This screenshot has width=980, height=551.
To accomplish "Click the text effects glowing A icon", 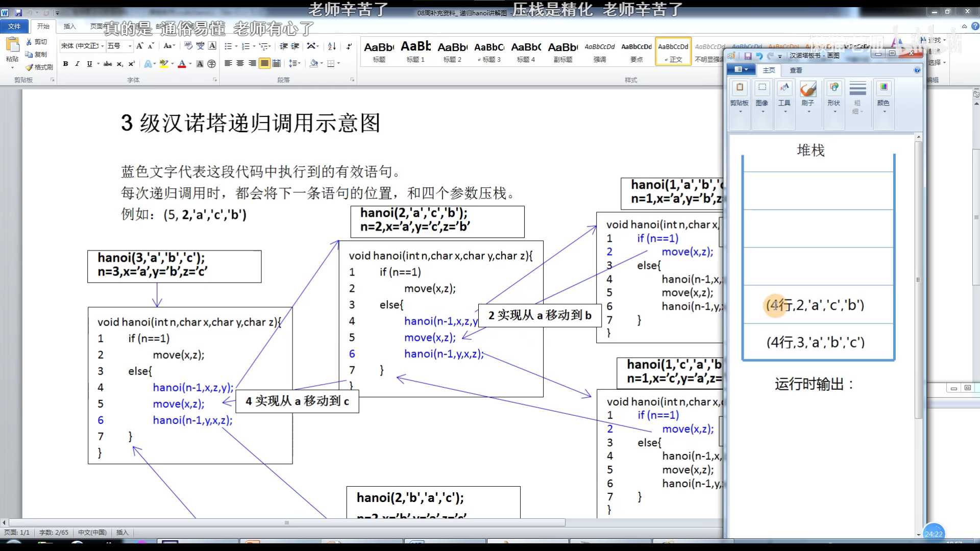I will (x=148, y=64).
